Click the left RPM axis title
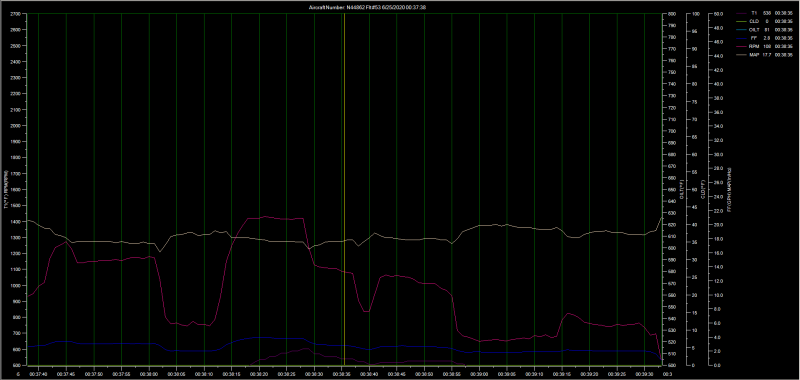The image size is (800, 380). click(x=6, y=190)
